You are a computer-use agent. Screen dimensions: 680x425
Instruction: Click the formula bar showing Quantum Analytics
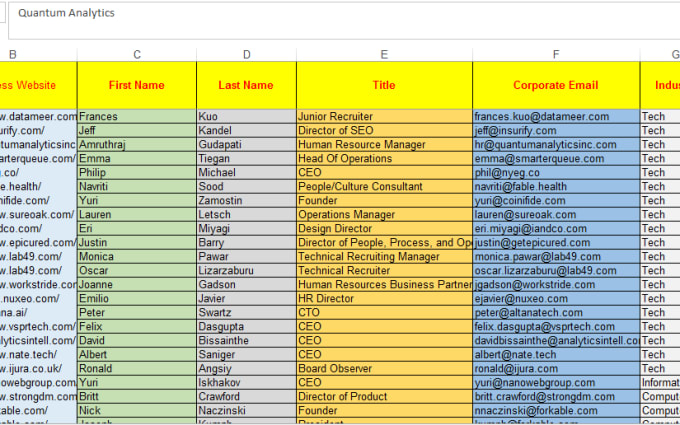(x=344, y=21)
